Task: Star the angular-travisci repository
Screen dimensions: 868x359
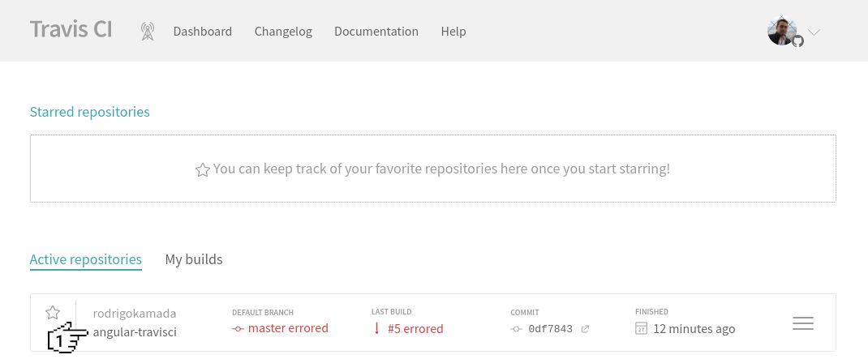Action: [x=53, y=313]
